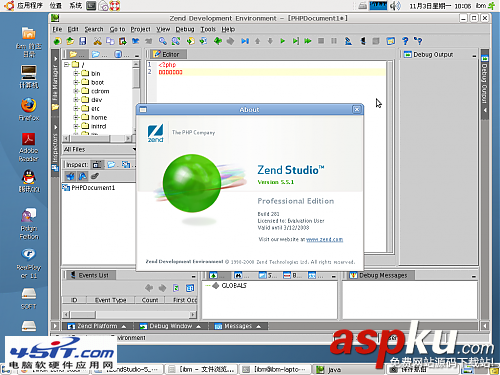This screenshot has height=375, width=500.
Task: Click the vertical File Manager side tab
Action: (55, 84)
